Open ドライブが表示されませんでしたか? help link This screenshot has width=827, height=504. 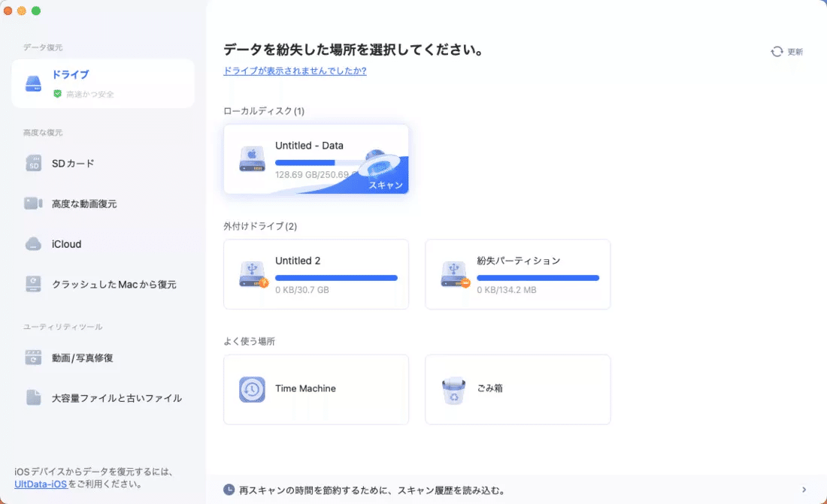pyautogui.click(x=295, y=71)
